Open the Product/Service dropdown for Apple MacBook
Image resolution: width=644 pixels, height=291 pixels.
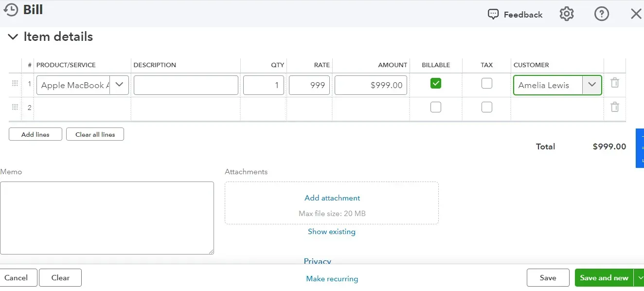pos(119,85)
